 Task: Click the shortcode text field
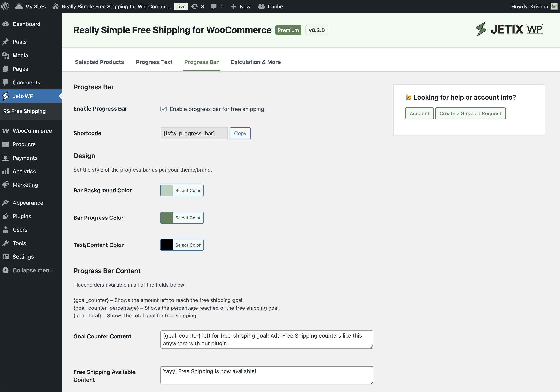pyautogui.click(x=194, y=133)
